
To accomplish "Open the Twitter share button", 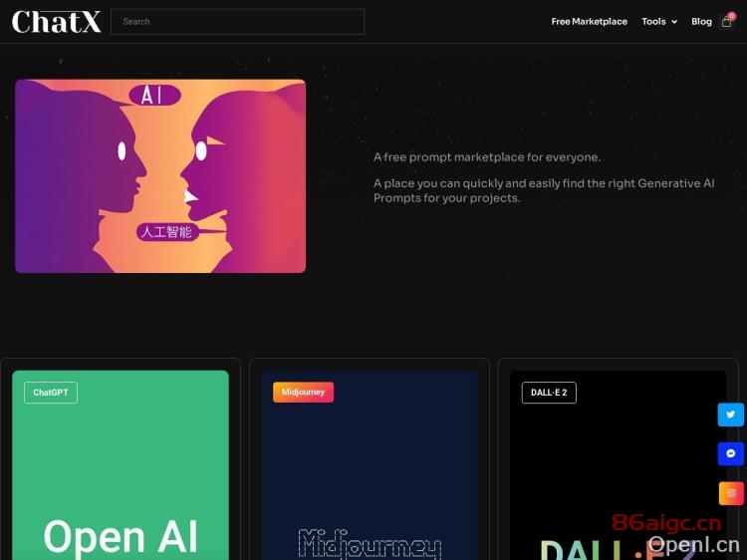I will (731, 415).
